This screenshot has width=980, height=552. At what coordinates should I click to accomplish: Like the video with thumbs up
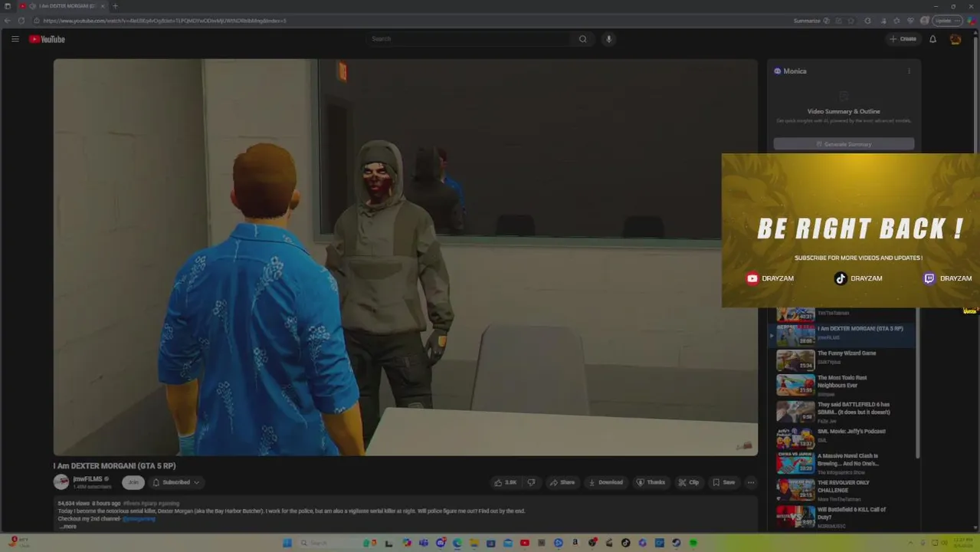coord(506,482)
